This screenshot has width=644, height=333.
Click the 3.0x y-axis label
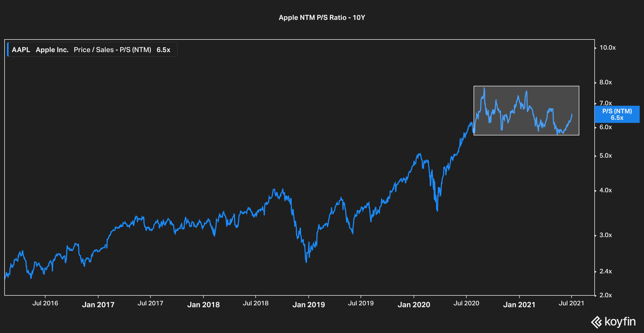(x=606, y=235)
